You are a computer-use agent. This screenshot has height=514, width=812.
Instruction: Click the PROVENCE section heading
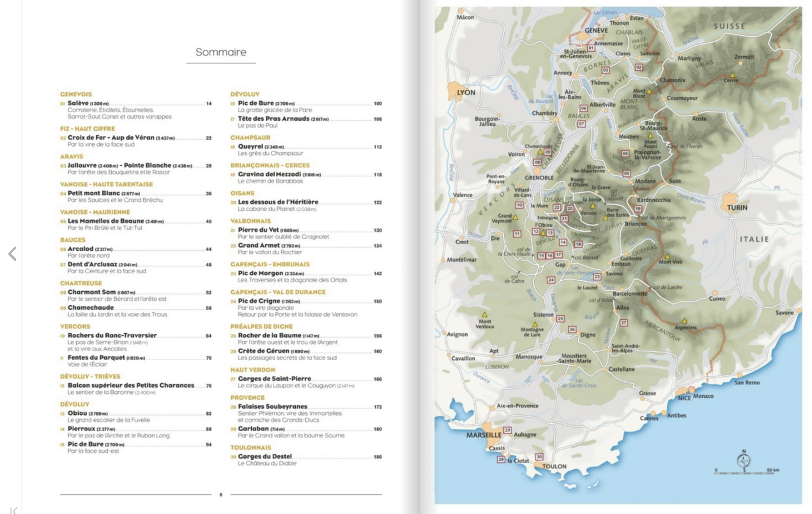pos(248,397)
